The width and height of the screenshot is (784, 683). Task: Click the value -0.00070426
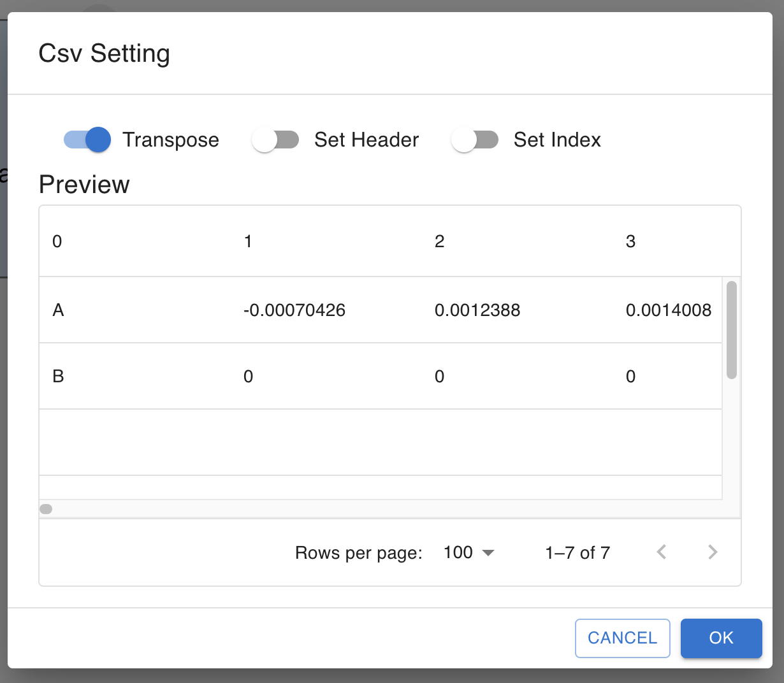point(294,310)
